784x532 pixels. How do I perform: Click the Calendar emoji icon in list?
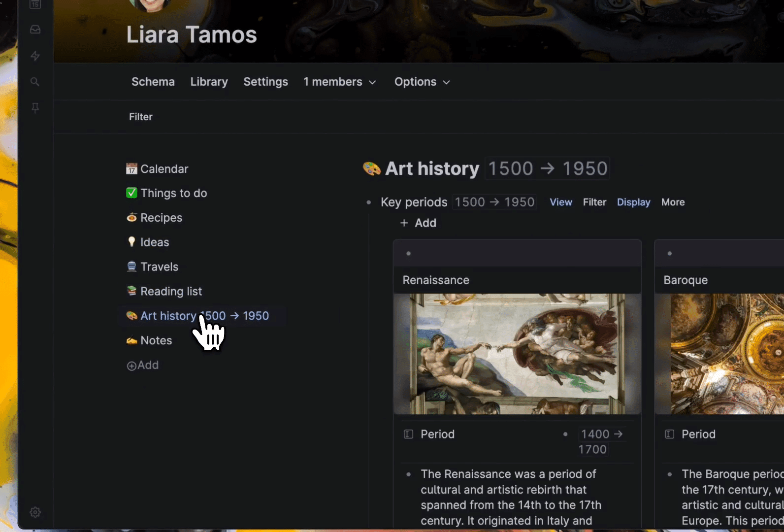pyautogui.click(x=131, y=169)
